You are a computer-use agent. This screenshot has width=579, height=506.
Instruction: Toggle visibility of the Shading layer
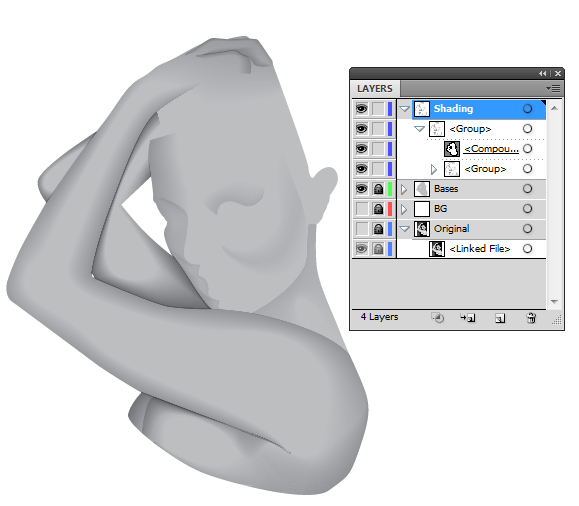click(362, 109)
